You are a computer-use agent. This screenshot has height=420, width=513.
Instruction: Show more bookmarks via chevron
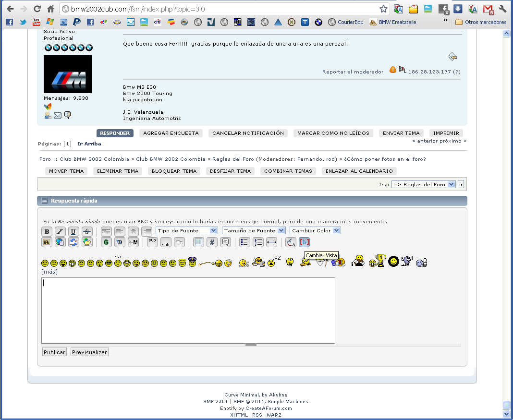[445, 20]
